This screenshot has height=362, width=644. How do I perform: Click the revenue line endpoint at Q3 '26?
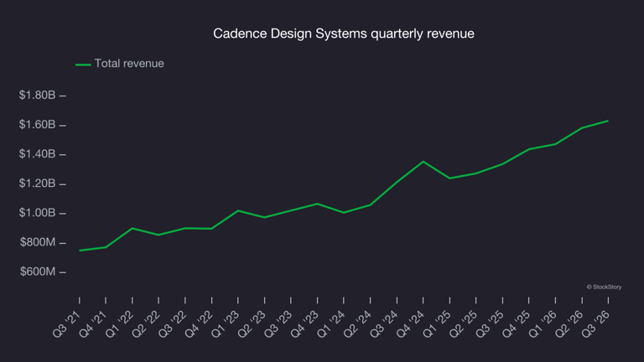(x=608, y=121)
